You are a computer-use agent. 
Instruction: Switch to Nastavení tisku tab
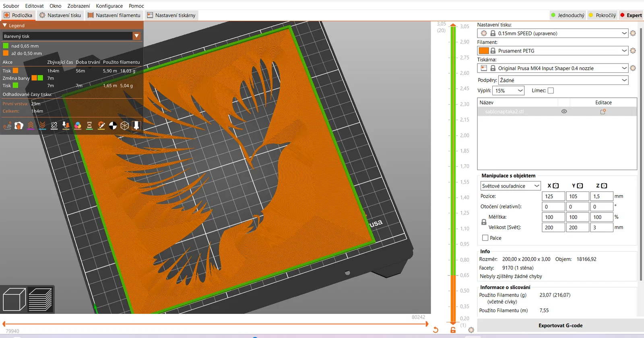(x=60, y=15)
